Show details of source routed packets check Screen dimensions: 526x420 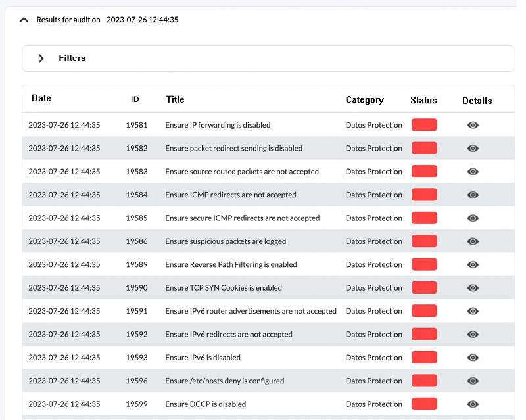tap(473, 172)
